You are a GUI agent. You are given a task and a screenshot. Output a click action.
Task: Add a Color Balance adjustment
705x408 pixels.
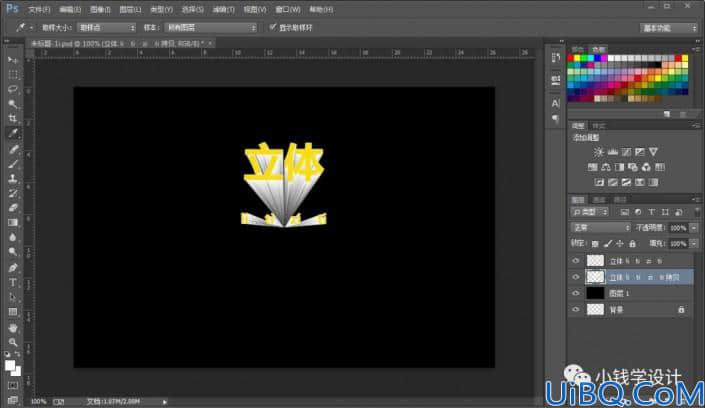click(x=606, y=167)
